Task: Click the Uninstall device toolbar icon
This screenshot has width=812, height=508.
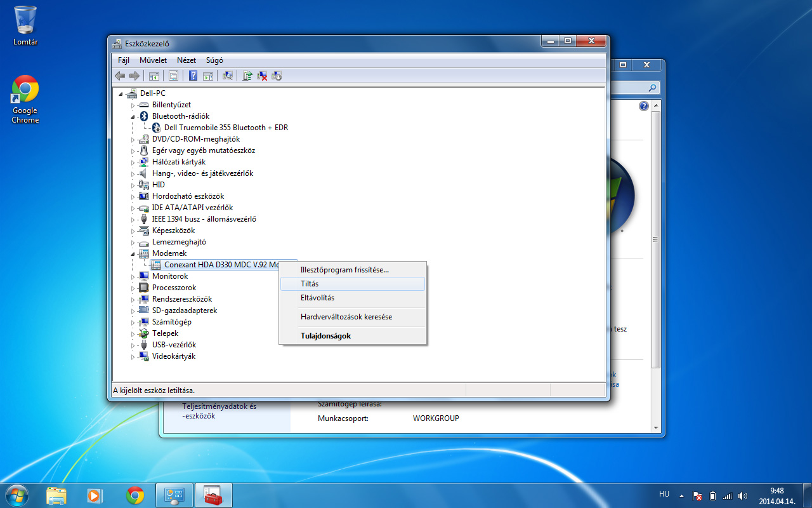Action: point(262,76)
